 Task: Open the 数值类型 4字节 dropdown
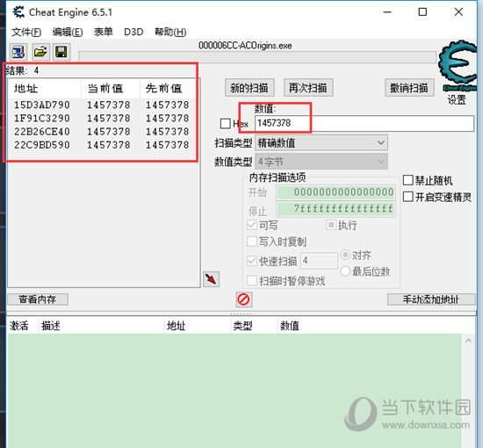click(321, 162)
